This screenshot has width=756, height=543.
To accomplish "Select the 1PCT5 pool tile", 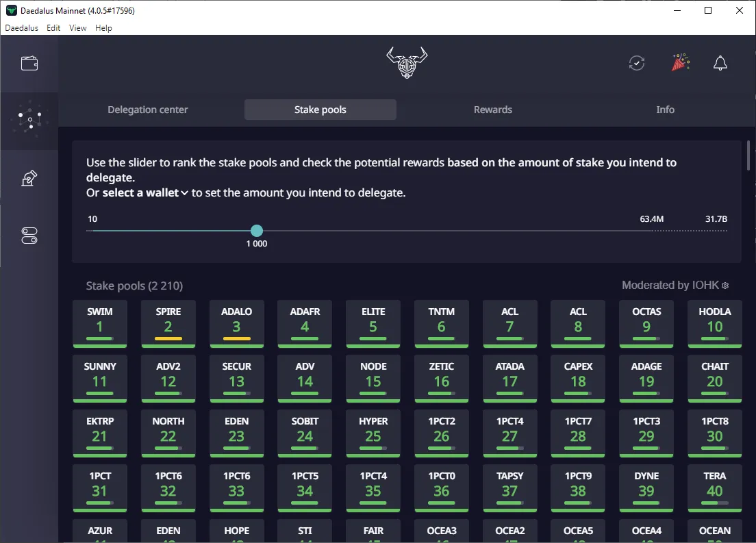I will point(305,488).
